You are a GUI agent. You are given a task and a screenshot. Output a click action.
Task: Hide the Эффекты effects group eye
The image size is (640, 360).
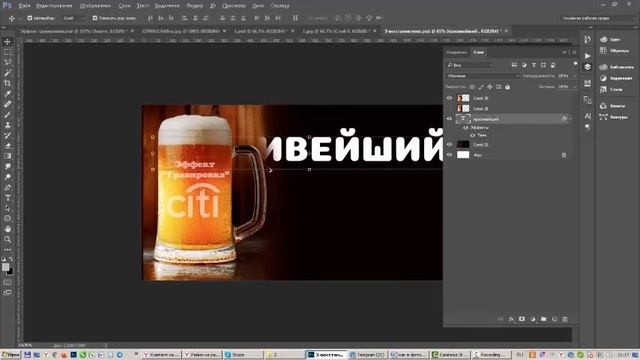coord(466,128)
